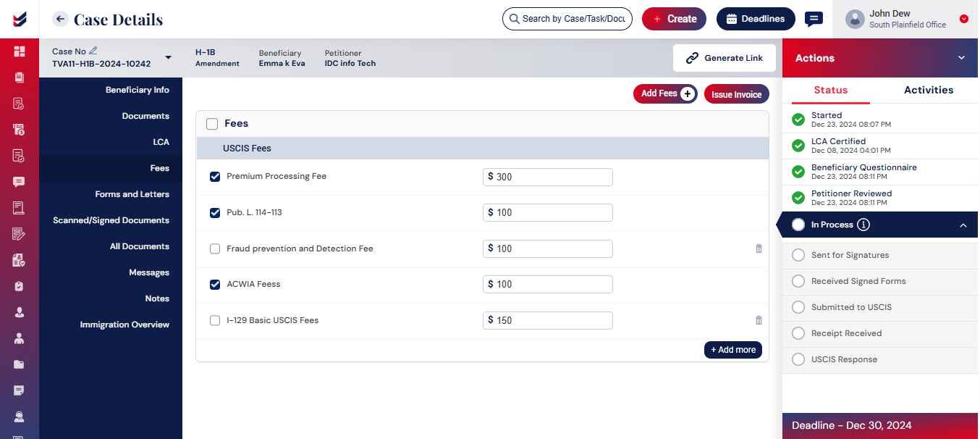Click the app logo in the top-left corner

(x=20, y=20)
